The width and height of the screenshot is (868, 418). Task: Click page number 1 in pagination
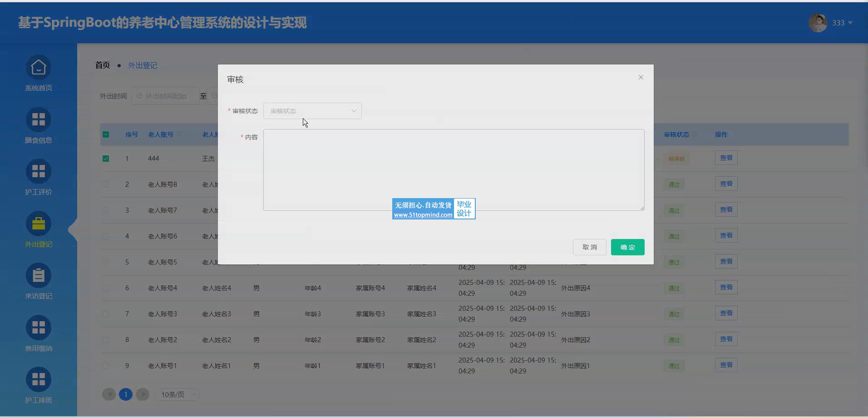click(x=126, y=394)
